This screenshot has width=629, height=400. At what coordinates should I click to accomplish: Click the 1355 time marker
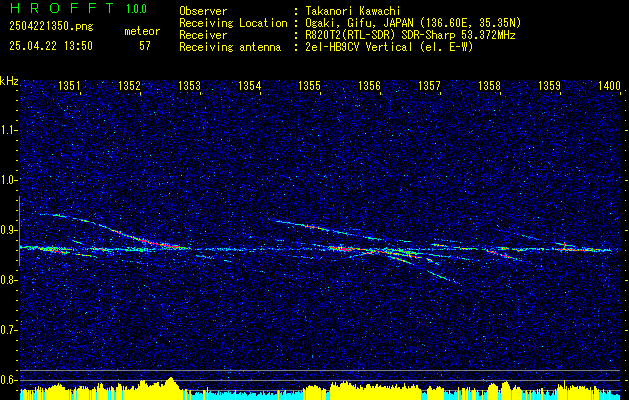(x=310, y=85)
